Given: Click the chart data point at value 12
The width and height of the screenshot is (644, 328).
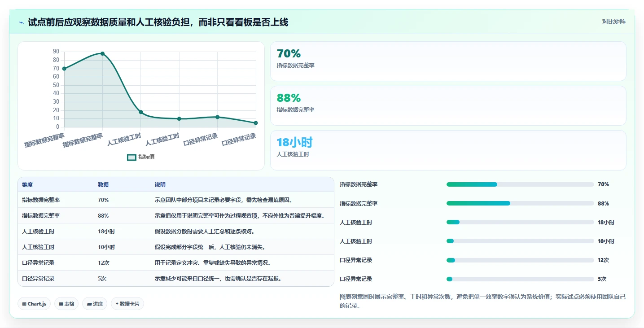Looking at the screenshot, I should [x=218, y=117].
